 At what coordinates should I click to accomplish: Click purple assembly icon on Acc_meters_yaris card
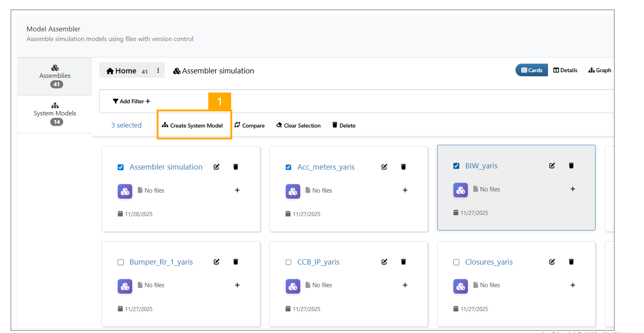[293, 191]
